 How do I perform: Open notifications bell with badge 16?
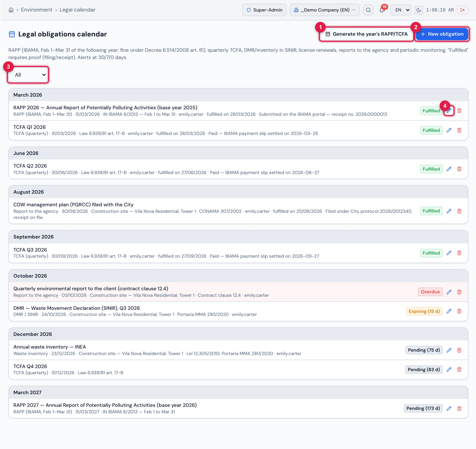coord(382,10)
